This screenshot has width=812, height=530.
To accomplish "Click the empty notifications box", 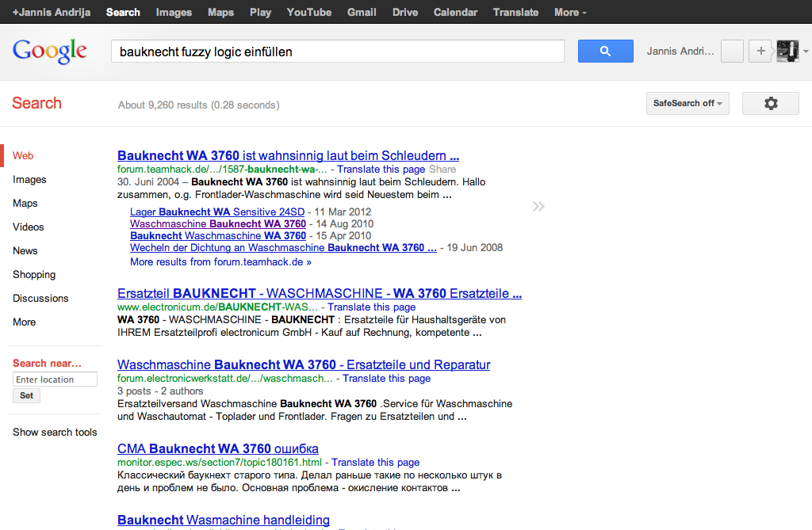I will [x=732, y=51].
